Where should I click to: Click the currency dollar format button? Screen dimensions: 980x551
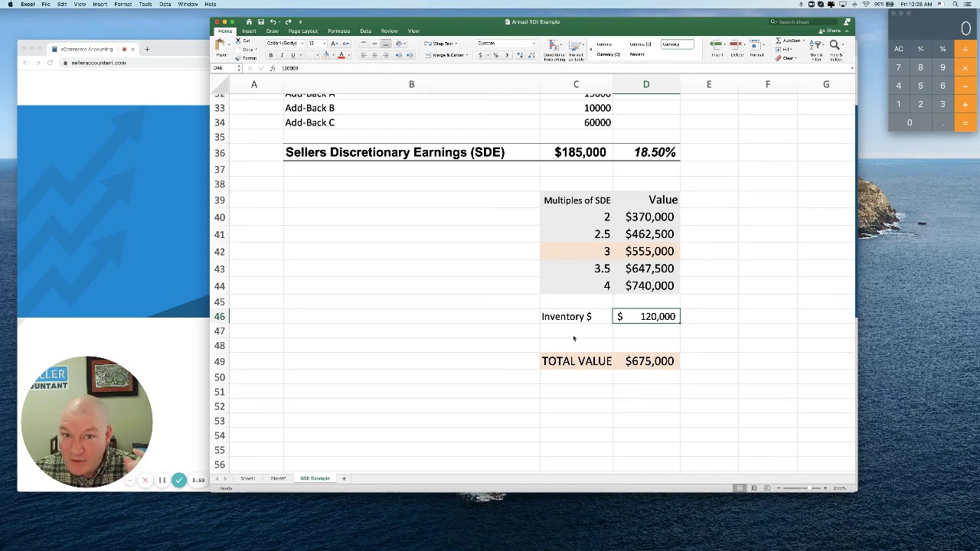tap(481, 55)
